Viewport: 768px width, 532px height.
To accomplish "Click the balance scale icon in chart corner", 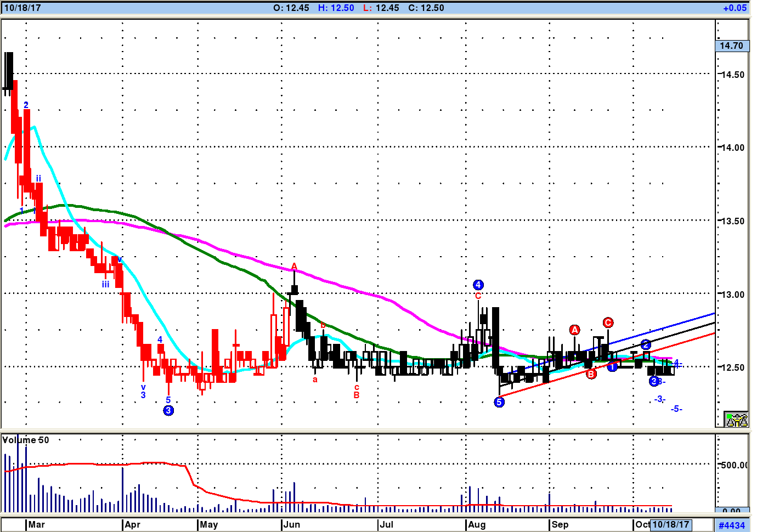I will click(x=736, y=420).
